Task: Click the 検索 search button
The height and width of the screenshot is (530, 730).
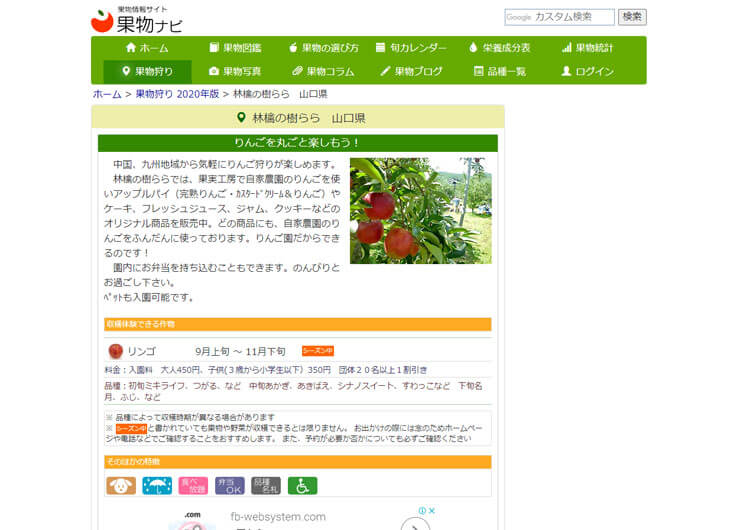Action: coord(632,17)
